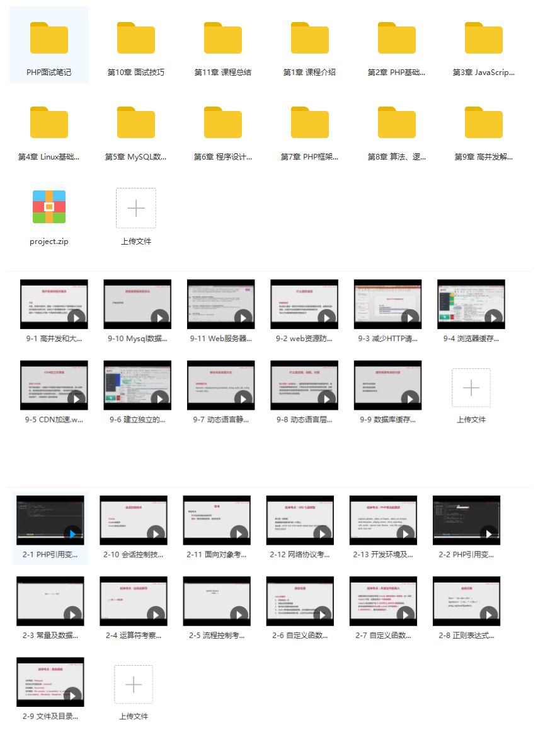
Task: Play video 9-8 动态语言层
Action: pos(304,385)
